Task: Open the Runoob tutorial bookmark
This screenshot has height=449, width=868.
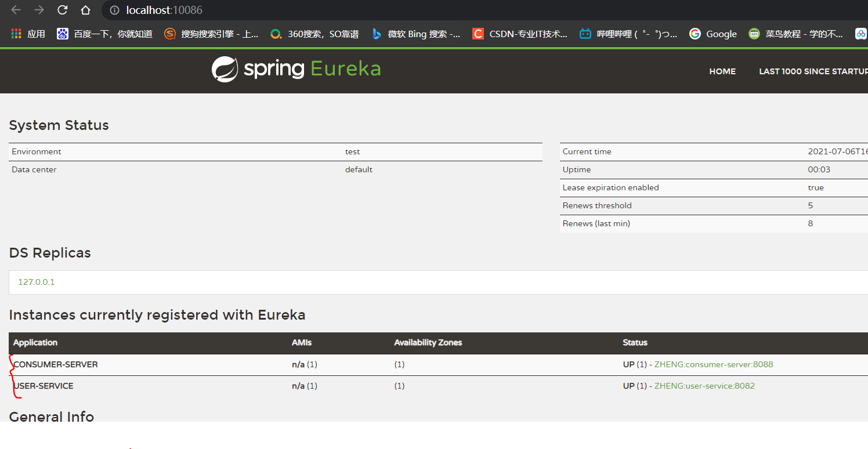Action: click(795, 34)
